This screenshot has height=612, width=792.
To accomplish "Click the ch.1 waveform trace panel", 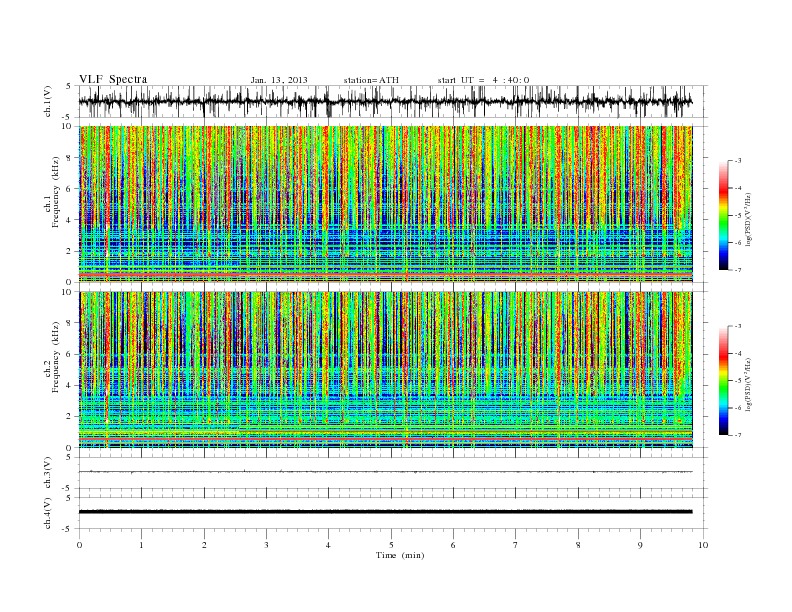I will coord(393,101).
